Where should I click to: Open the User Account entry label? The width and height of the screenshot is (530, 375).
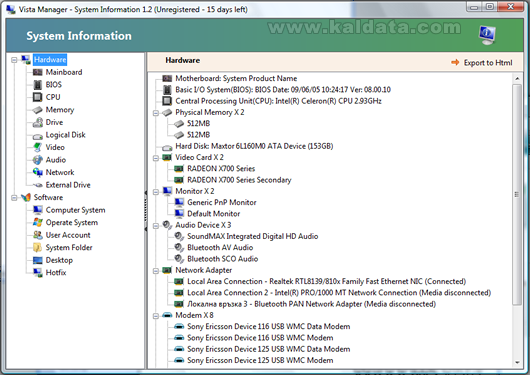pyautogui.click(x=68, y=235)
